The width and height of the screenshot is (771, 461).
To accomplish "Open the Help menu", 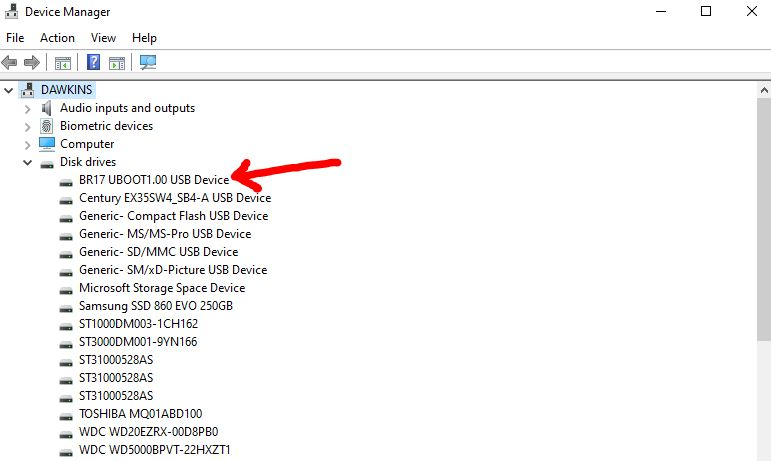I will (x=144, y=38).
